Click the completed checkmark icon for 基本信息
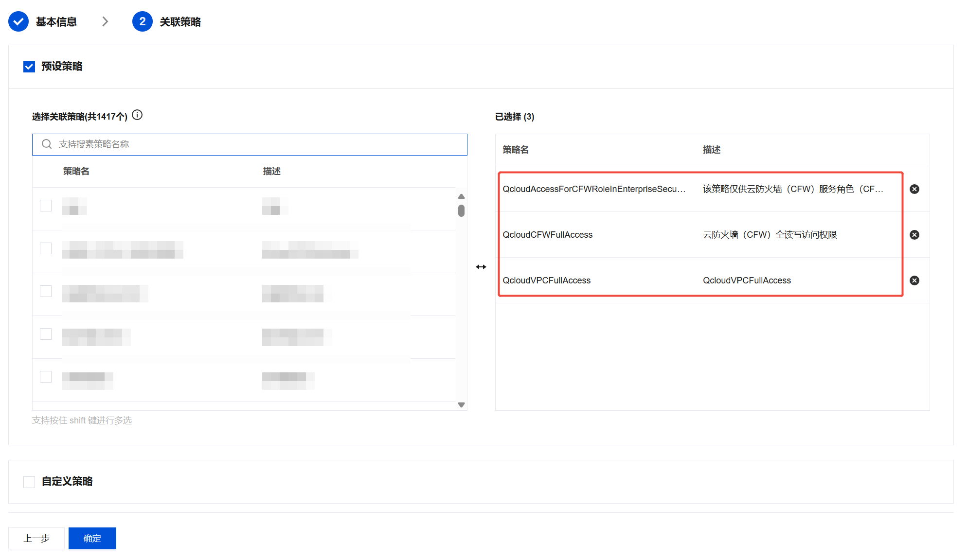The image size is (968, 560). [18, 21]
